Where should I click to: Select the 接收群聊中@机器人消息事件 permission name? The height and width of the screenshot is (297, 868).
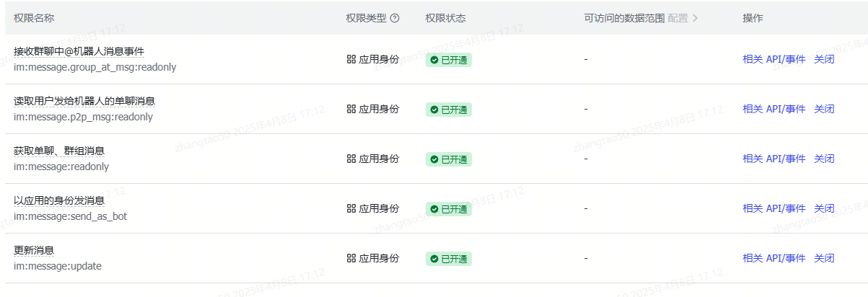tap(79, 52)
